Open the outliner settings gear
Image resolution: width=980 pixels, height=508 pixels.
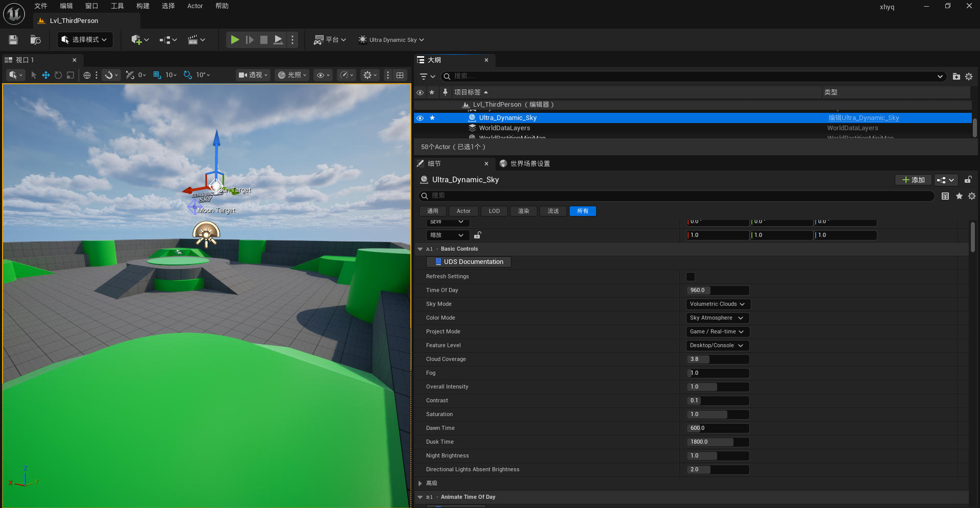click(x=969, y=77)
